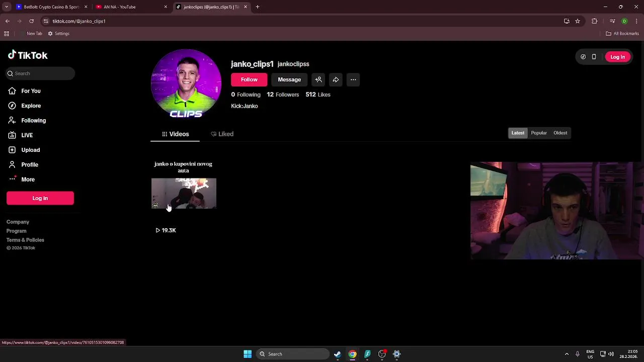
Task: Open Chrome's three-dot menu
Action: point(636,21)
